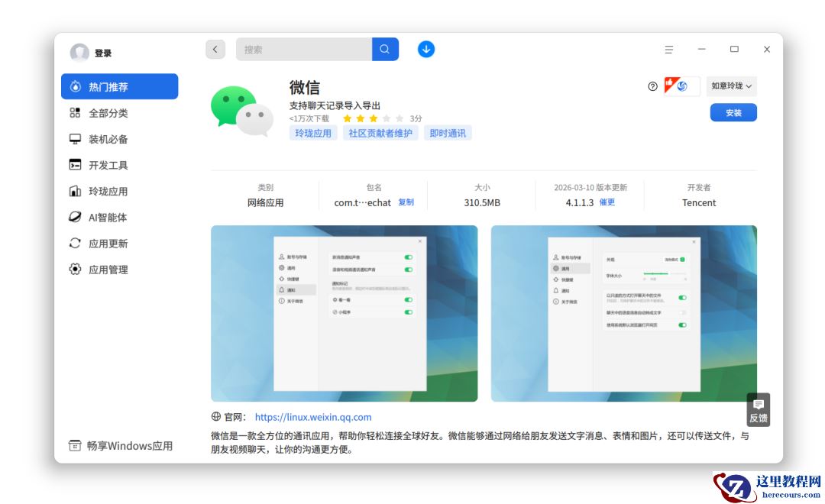The image size is (825, 504).
Task: Click the 安装 install button
Action: click(733, 112)
